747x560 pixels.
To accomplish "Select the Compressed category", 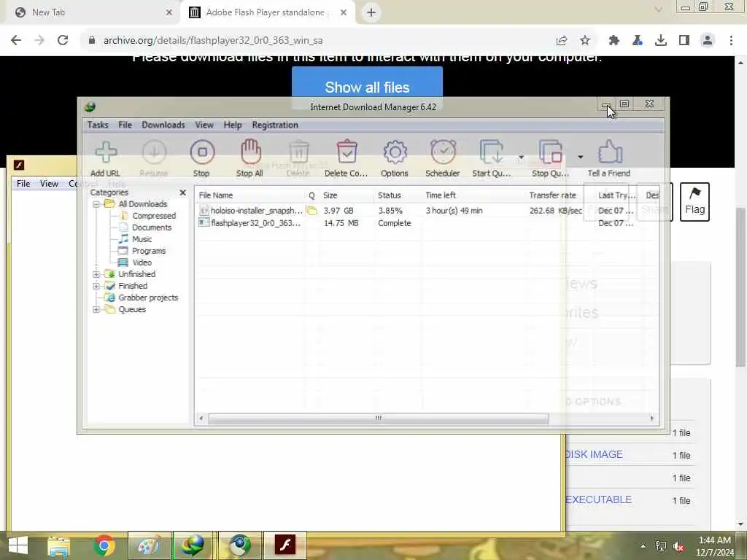I will tap(153, 216).
